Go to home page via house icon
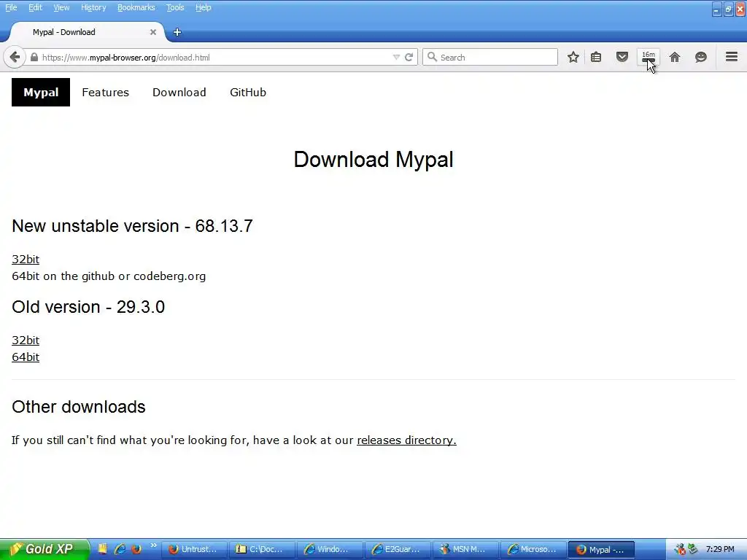The height and width of the screenshot is (560, 747). (x=675, y=57)
